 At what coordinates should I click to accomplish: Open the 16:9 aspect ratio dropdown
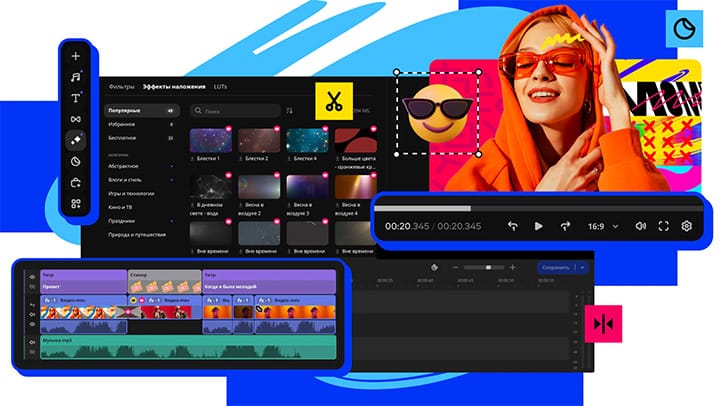[x=601, y=226]
